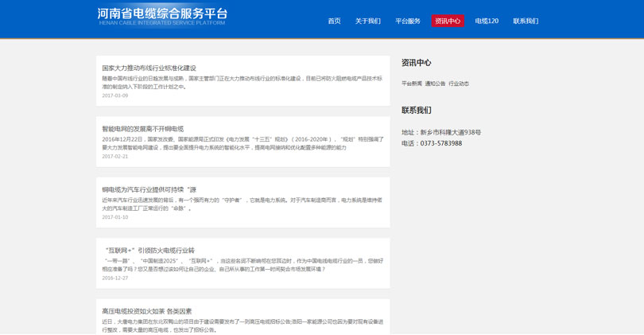This screenshot has height=335, width=644.
Task: Open article 智能电网的发展离不开铜电缆
Action: pyautogui.click(x=142, y=129)
